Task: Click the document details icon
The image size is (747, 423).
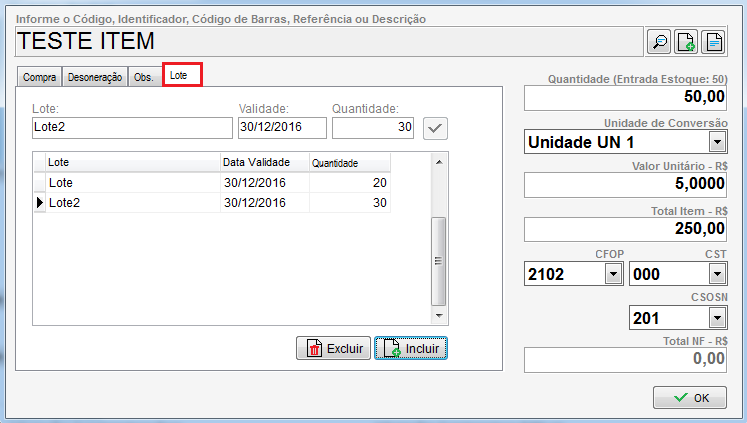Action: click(712, 41)
